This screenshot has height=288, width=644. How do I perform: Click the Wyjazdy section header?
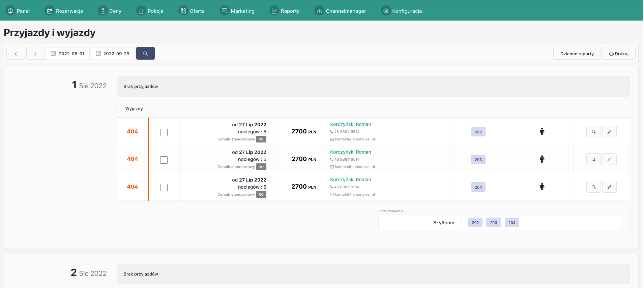coord(134,108)
